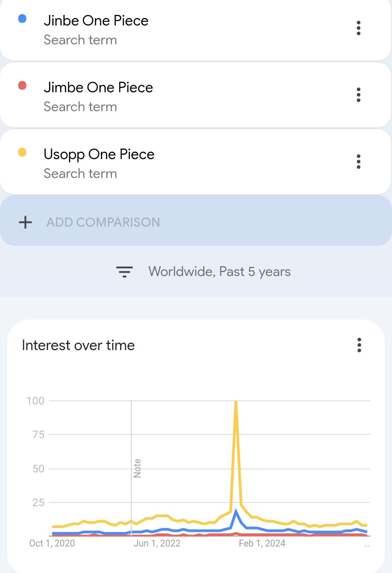Viewport: 392px width, 573px height.
Task: Click the Jun 1, 2022 axis label
Action: click(x=157, y=543)
